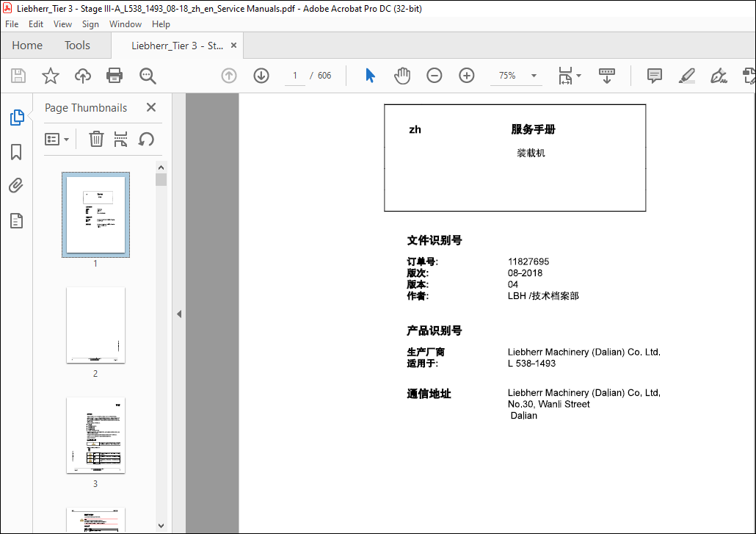
Task: Open the Attachments paperclip panel
Action: pos(16,186)
